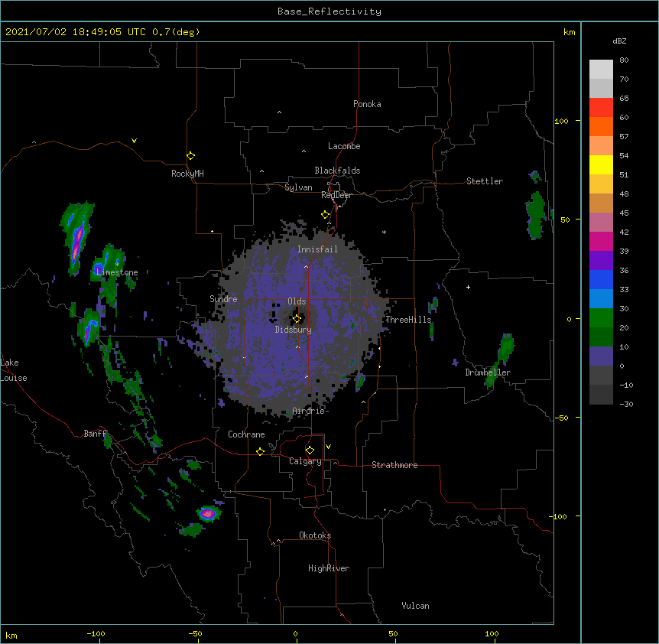Select the HighRiver label
The width and height of the screenshot is (659, 644).
[329, 568]
